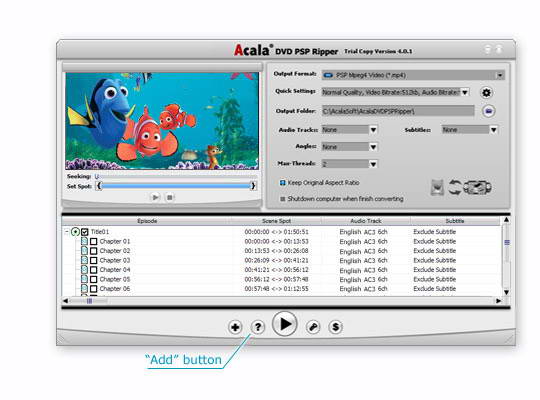
Task: Click the refresh arrows icon in settings panel
Action: click(455, 188)
